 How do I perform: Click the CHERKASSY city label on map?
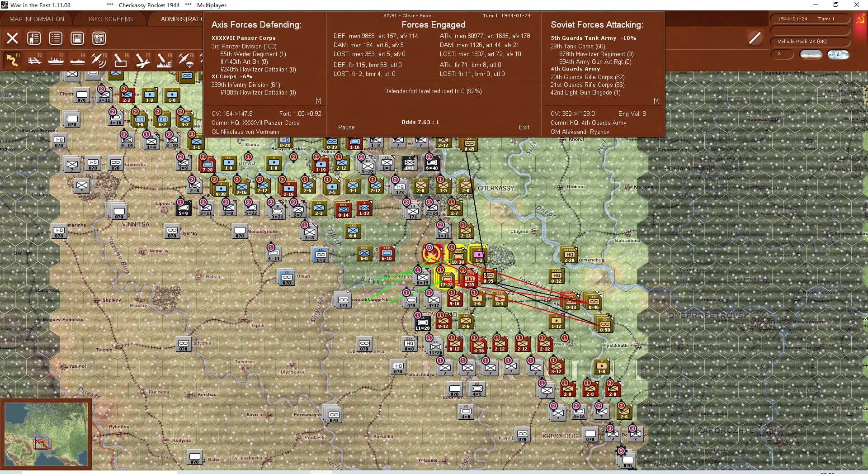(x=496, y=188)
